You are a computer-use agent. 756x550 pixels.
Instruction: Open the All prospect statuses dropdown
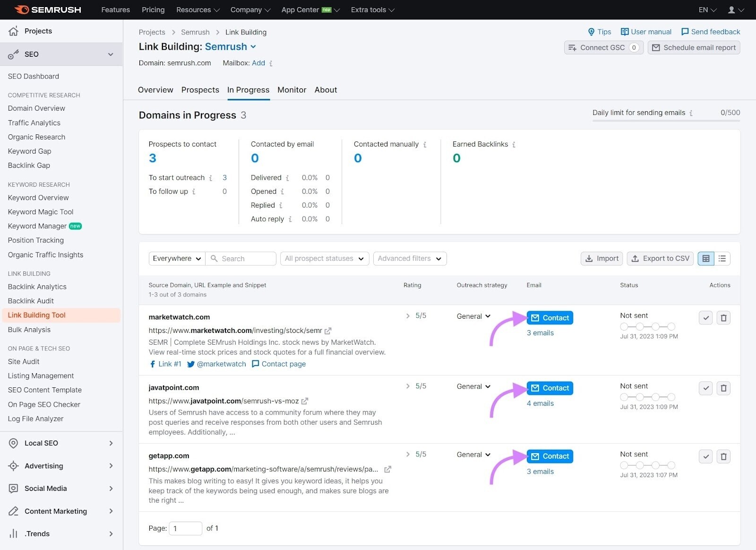[x=324, y=259]
